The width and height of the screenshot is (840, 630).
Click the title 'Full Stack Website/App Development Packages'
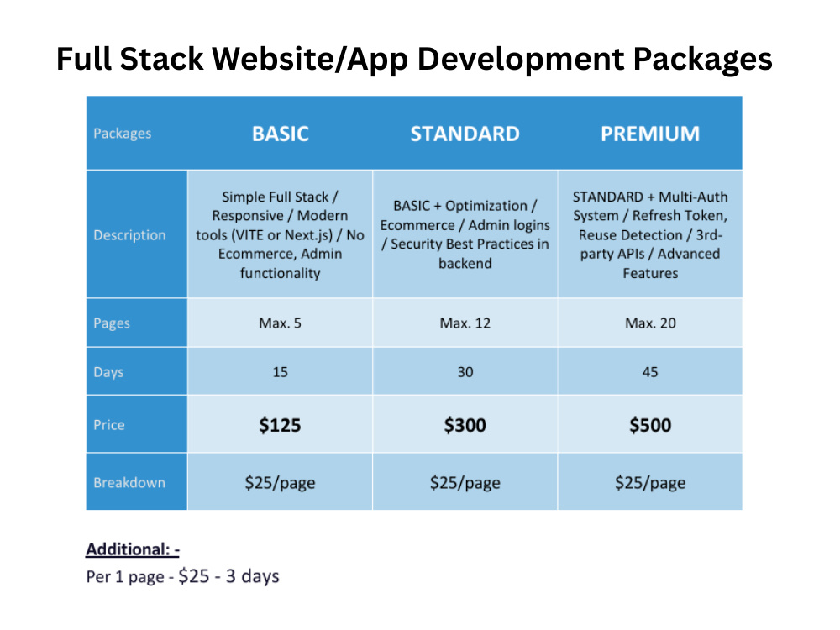click(x=414, y=59)
